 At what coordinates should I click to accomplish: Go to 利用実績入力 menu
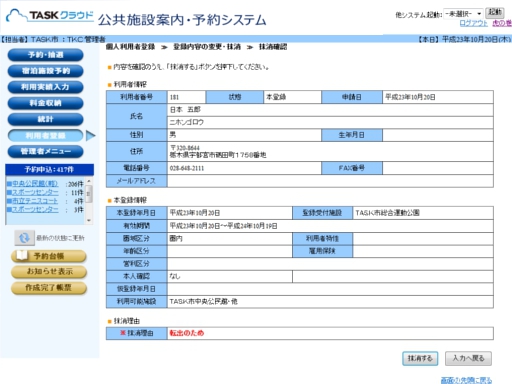coord(45,87)
